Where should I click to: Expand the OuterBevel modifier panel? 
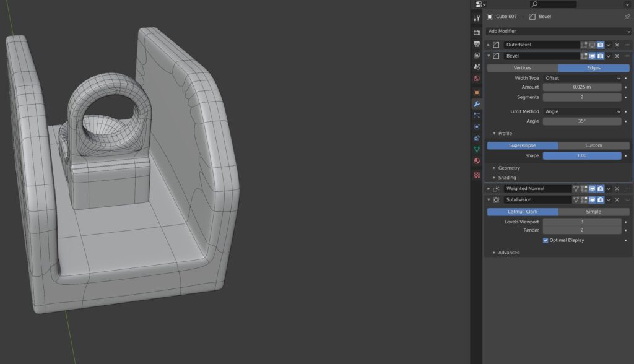(490, 45)
